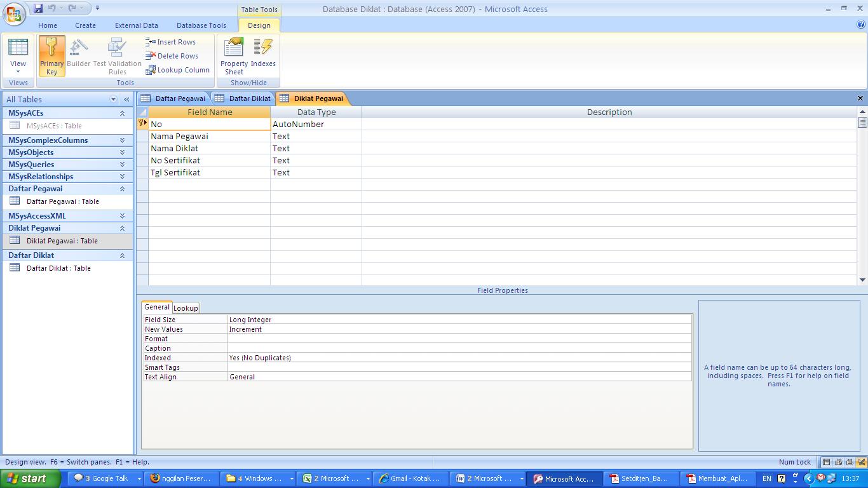Collapse the navigation pane with shutter button
This screenshot has height=488, width=868.
(126, 99)
